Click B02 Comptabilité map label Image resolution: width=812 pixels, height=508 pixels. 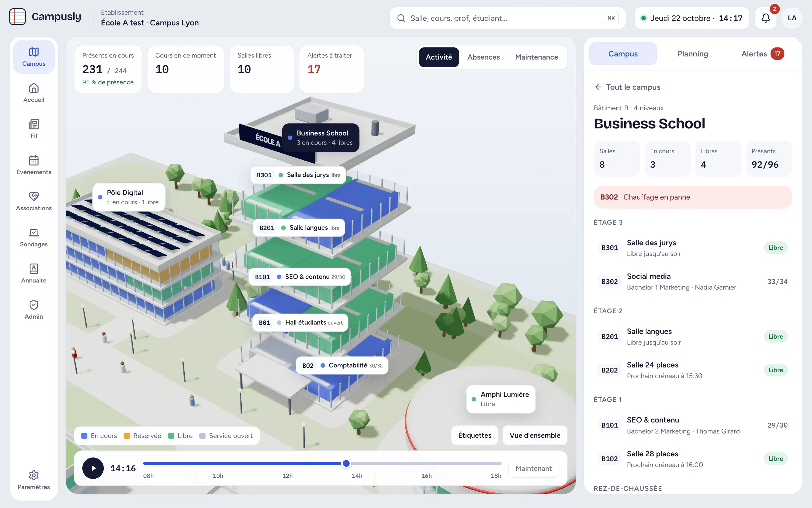(x=342, y=365)
